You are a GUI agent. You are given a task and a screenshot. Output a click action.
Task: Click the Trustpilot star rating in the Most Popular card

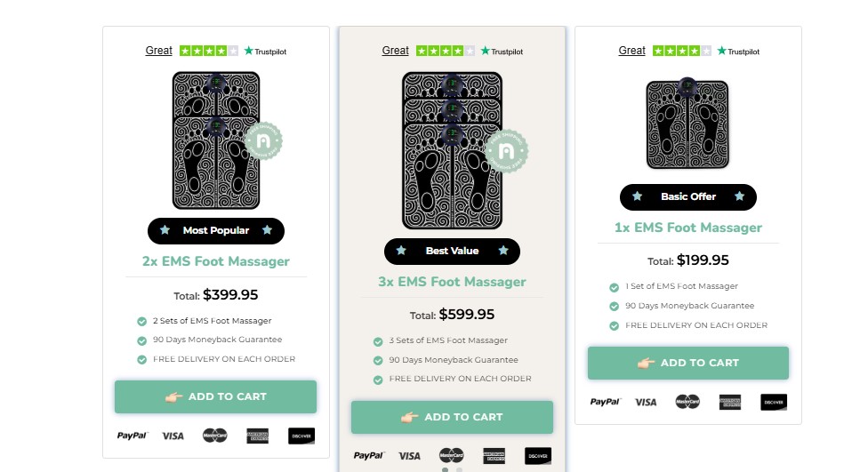pyautogui.click(x=209, y=51)
